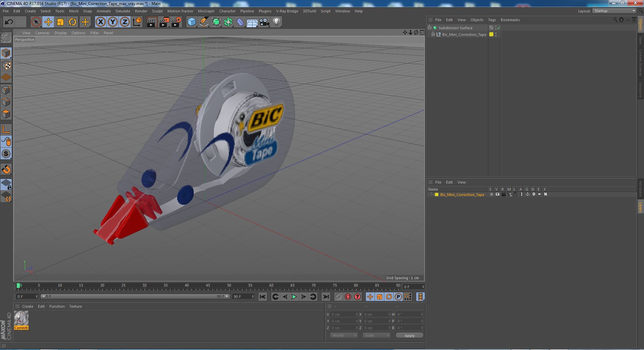Click the Bic_Mini_Correction_Tape yellow layer swatch

coord(491,34)
